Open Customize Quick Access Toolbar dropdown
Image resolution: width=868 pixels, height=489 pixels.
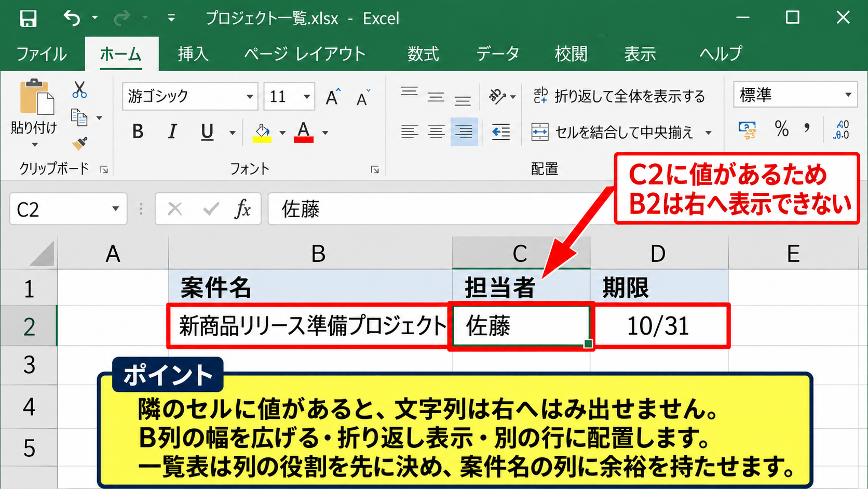tap(171, 18)
